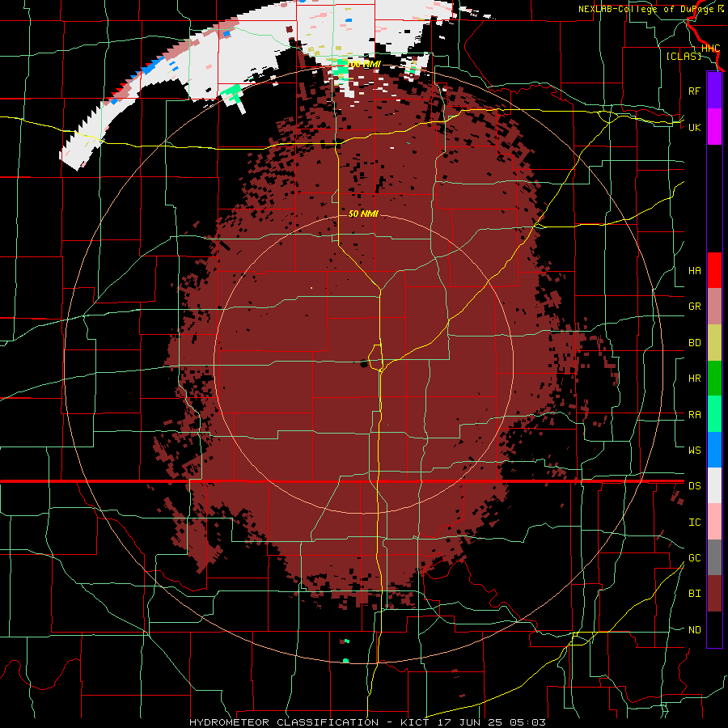Click the HYDROMETEOR CLASSIFICATION title text
The width and height of the screenshot is (728, 728).
coord(284,722)
